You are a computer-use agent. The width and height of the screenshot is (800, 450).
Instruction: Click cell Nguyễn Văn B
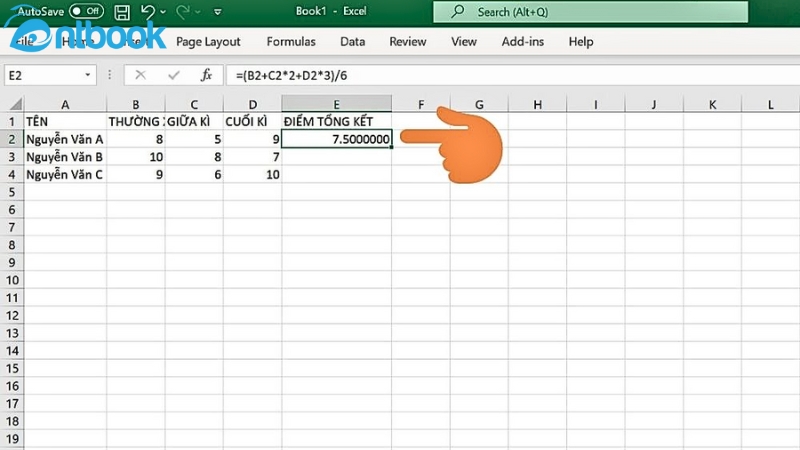pos(65,157)
